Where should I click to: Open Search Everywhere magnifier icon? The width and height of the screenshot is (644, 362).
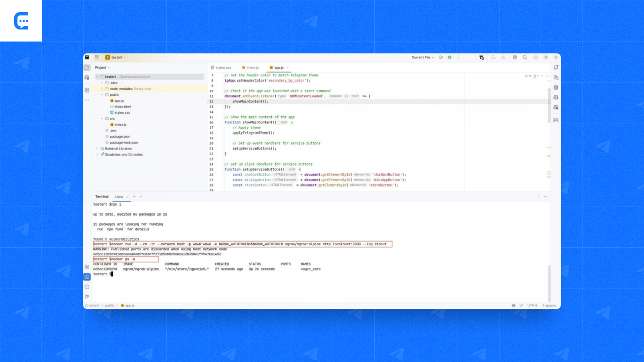coord(525,58)
